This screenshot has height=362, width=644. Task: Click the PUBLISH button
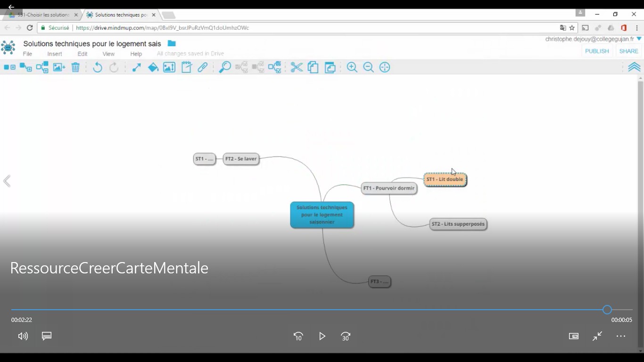click(597, 51)
